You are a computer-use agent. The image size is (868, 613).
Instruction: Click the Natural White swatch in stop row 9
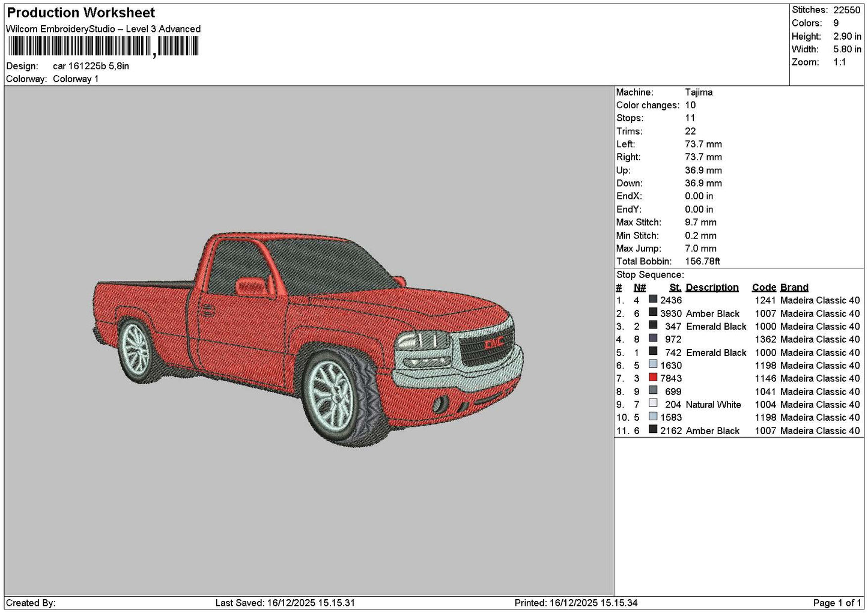click(653, 403)
